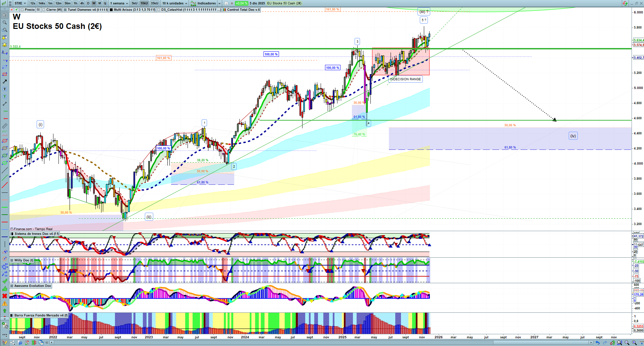Select the thumbs-up marker tool
The image size is (644, 346).
[5, 289]
